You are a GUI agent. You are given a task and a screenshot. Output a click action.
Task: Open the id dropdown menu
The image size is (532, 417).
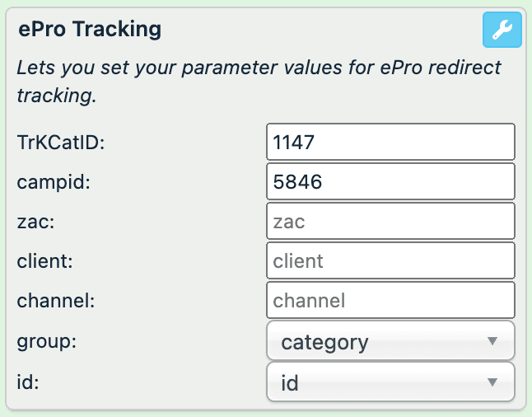[x=391, y=382]
